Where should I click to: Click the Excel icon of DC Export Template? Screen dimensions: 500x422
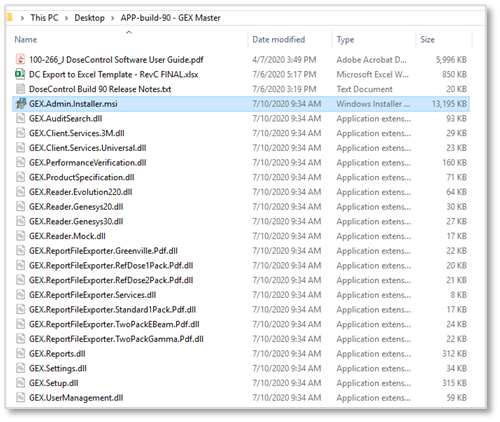(20, 74)
